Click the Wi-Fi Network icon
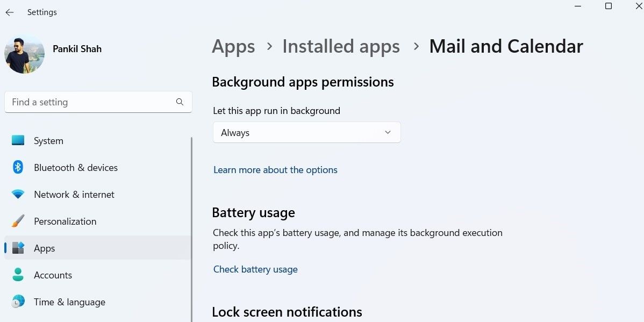This screenshot has height=322, width=644. click(18, 194)
